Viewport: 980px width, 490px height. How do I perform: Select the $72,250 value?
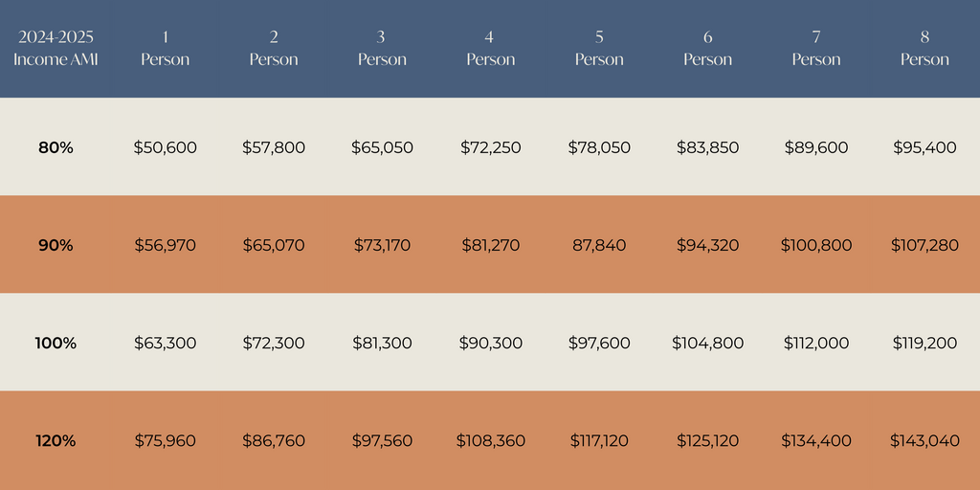490,147
